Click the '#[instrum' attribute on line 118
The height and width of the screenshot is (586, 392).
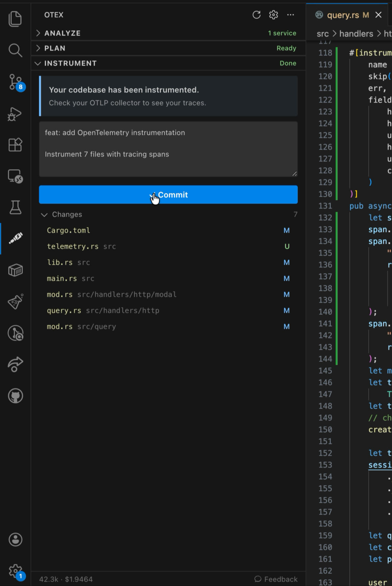click(370, 53)
